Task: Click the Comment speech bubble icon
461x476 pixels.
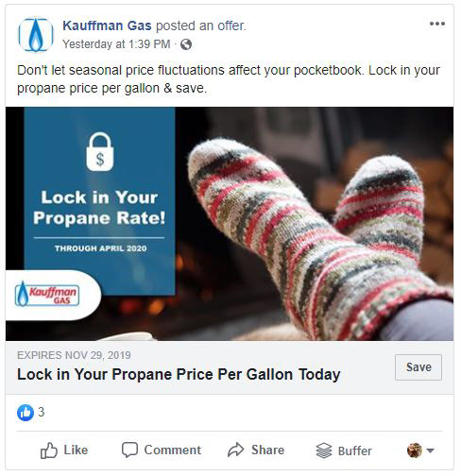Action: click(x=129, y=450)
